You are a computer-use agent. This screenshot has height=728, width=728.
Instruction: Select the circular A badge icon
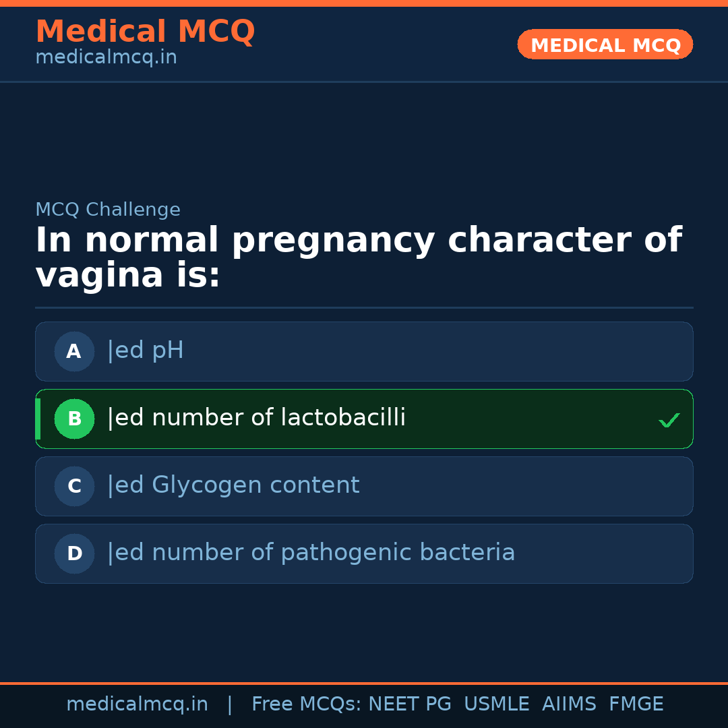pyautogui.click(x=74, y=351)
